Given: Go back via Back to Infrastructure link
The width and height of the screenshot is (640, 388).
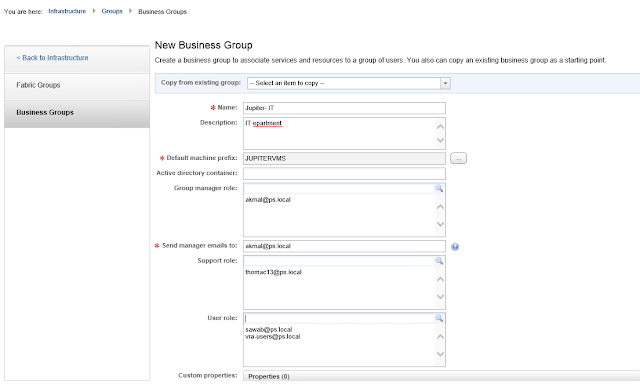Looking at the screenshot, I should (x=52, y=58).
